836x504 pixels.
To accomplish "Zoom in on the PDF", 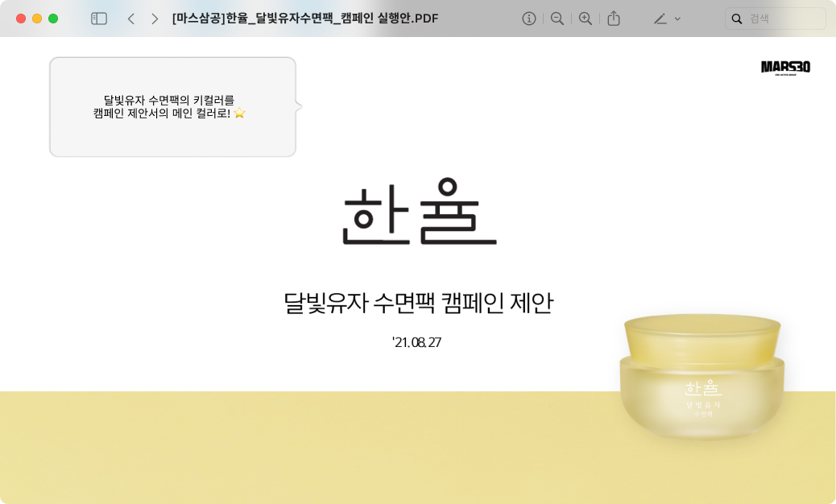I will pyautogui.click(x=586, y=19).
